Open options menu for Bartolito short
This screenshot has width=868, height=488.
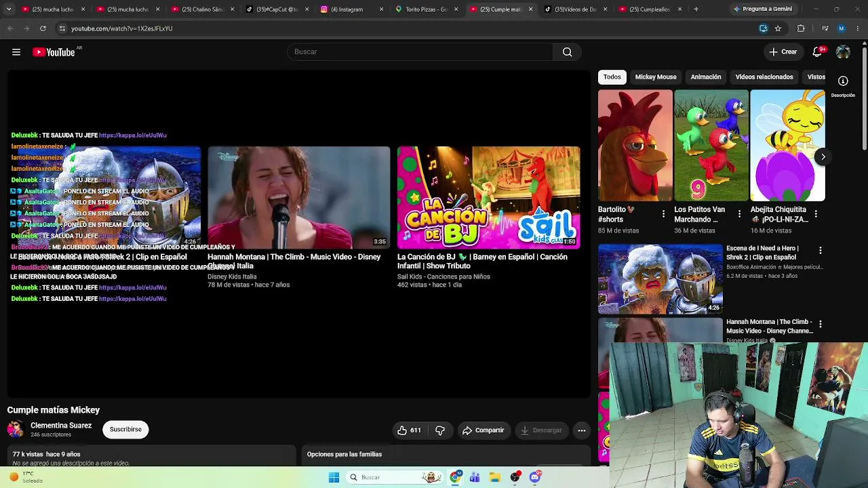[x=663, y=214]
